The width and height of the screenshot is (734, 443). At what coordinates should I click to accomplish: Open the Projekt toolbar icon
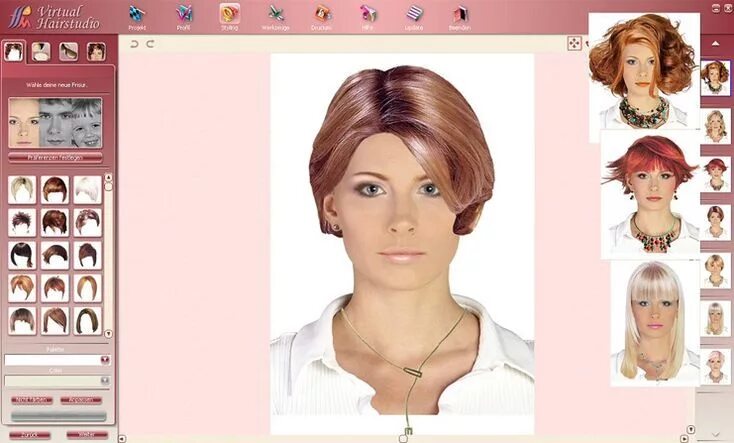point(137,14)
